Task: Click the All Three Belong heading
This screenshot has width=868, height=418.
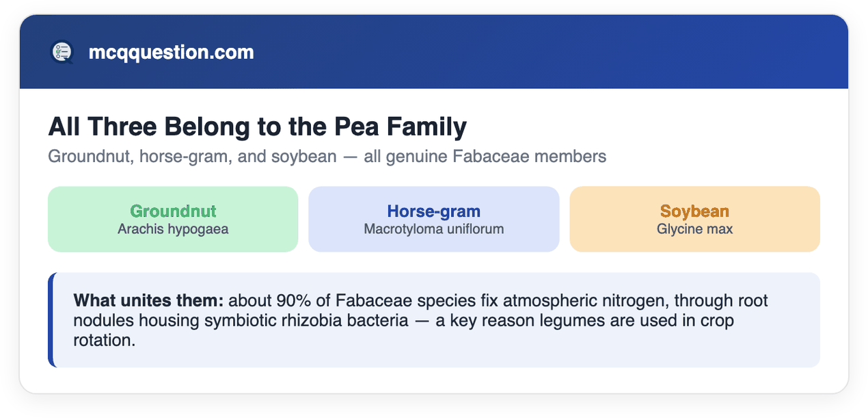Action: pyautogui.click(x=258, y=127)
